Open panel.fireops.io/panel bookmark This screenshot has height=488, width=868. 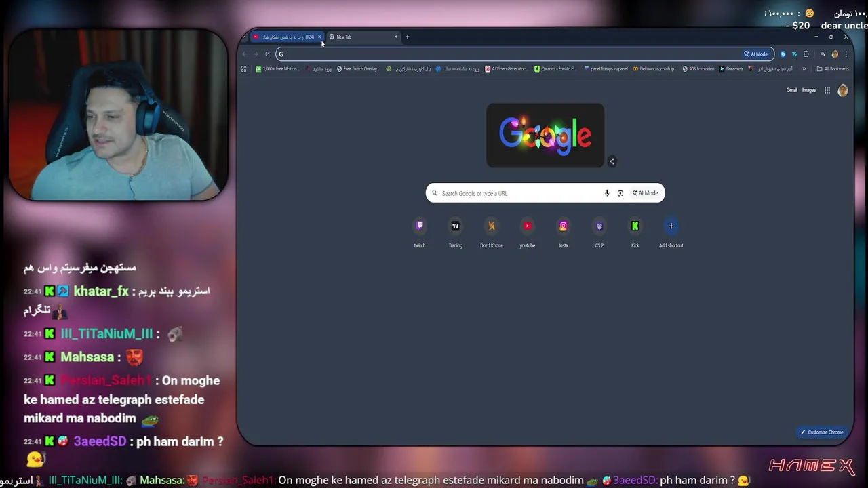(606, 68)
